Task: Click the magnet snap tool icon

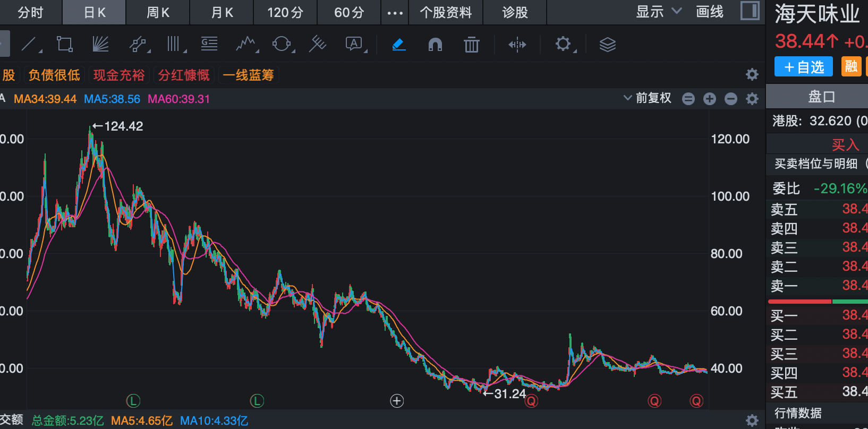Action: click(x=435, y=45)
